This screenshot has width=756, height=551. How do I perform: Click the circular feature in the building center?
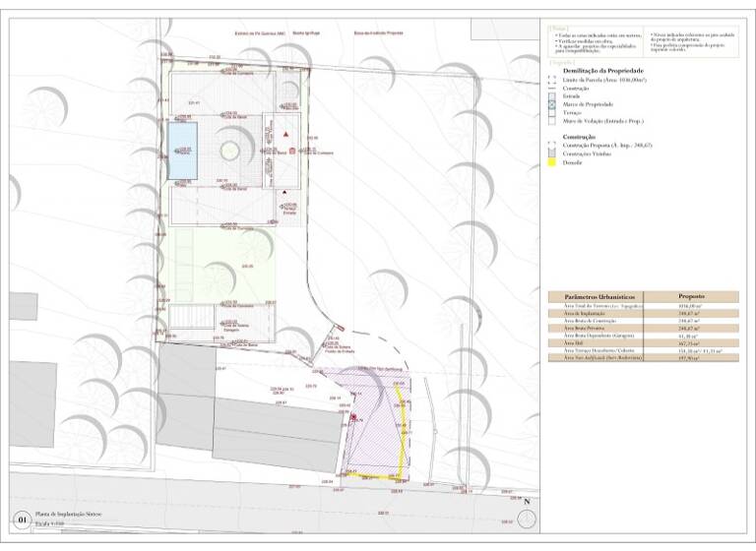click(229, 150)
